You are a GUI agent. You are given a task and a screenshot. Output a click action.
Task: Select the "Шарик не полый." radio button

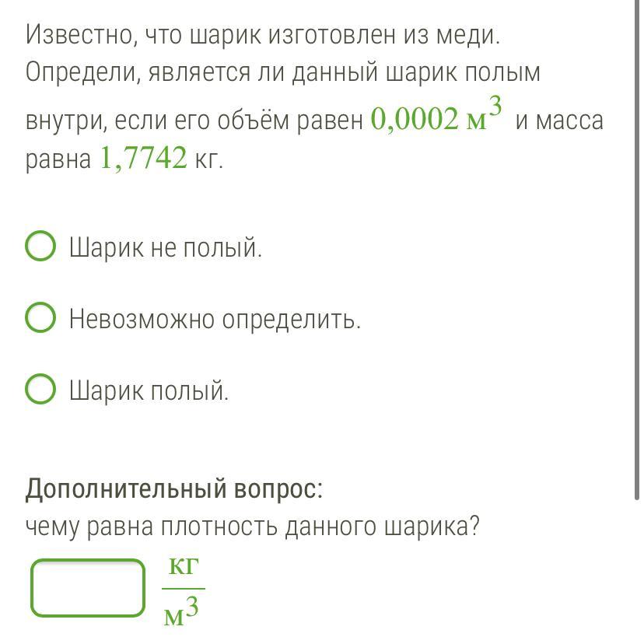[40, 247]
